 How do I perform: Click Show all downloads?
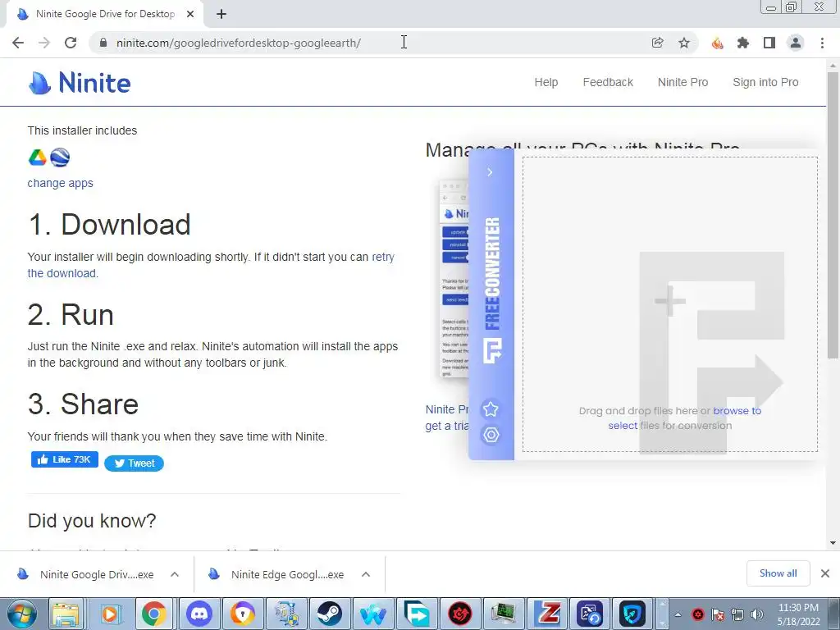(778, 573)
